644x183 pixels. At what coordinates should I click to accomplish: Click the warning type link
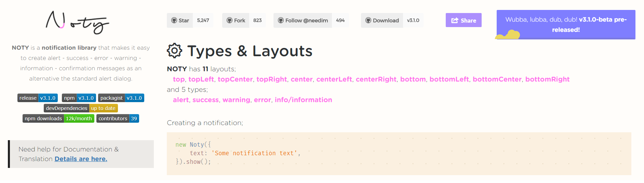coord(236,100)
